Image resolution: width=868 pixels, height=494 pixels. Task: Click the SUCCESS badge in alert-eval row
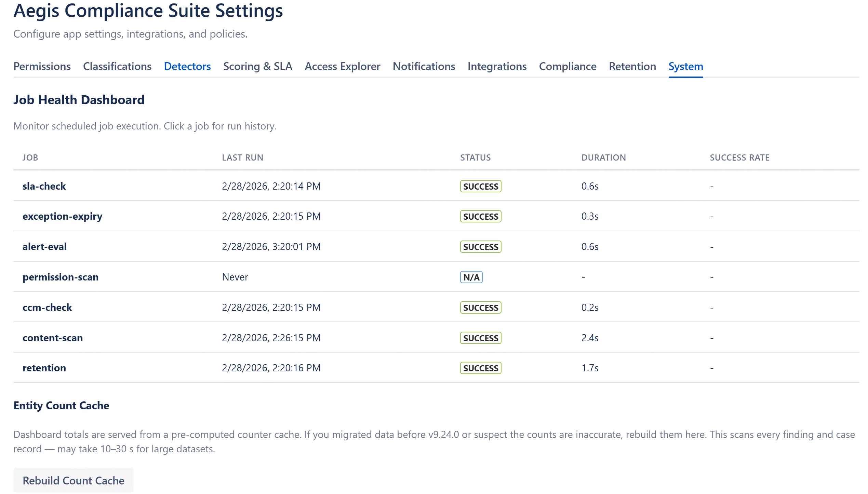481,247
